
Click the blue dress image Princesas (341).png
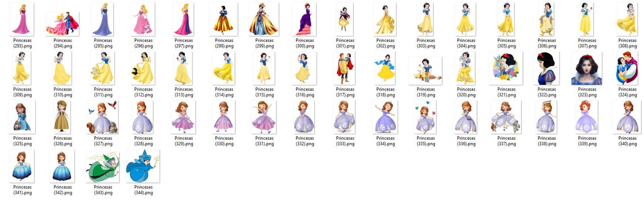click(22, 166)
